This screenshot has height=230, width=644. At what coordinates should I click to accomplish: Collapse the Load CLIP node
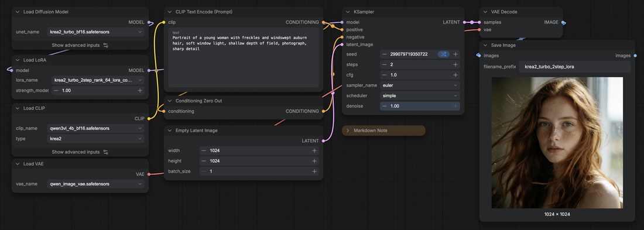point(18,108)
